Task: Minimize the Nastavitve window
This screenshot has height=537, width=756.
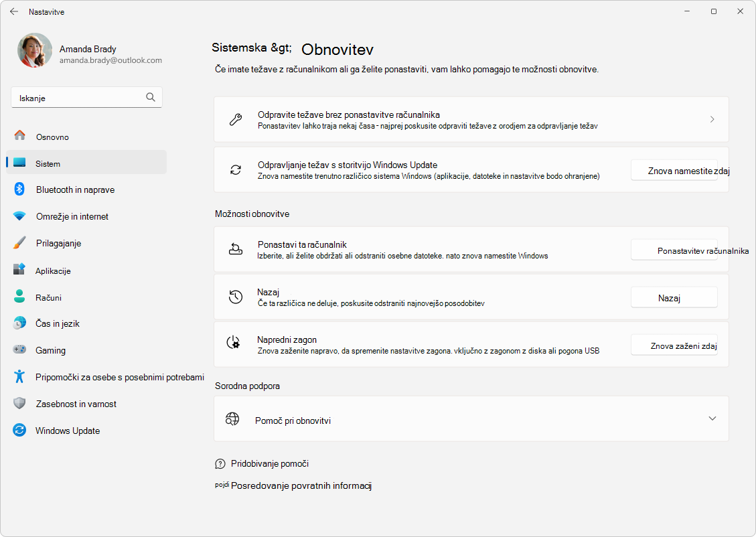Action: [687, 11]
